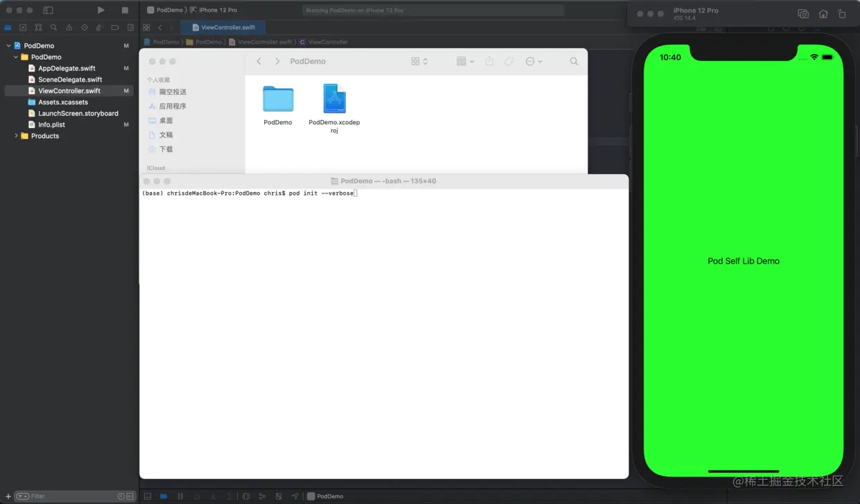Open the Issue navigator
Viewport: 860px width, 504px height.
69,28
